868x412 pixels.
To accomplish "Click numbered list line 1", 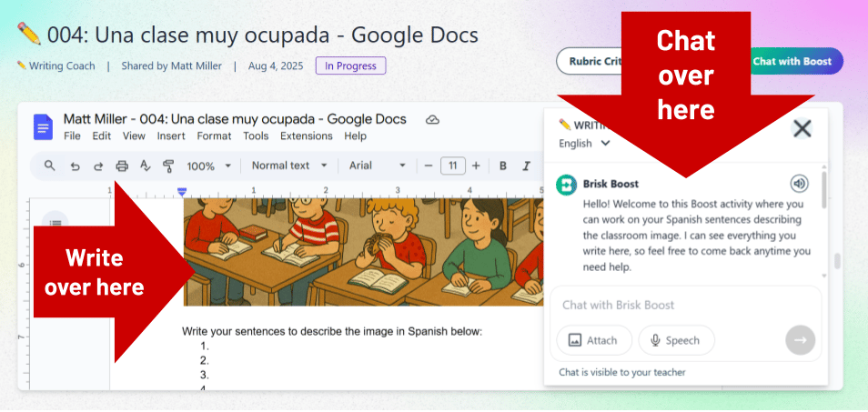I will pyautogui.click(x=205, y=347).
